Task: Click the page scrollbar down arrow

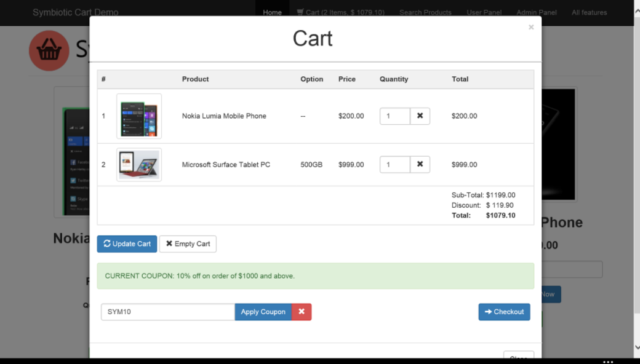Action: (x=637, y=347)
